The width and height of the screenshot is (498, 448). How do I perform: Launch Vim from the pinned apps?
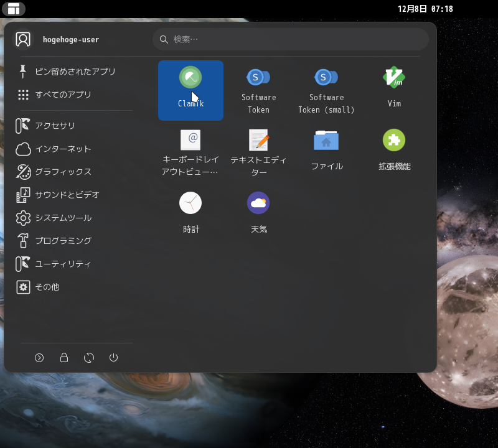click(394, 87)
